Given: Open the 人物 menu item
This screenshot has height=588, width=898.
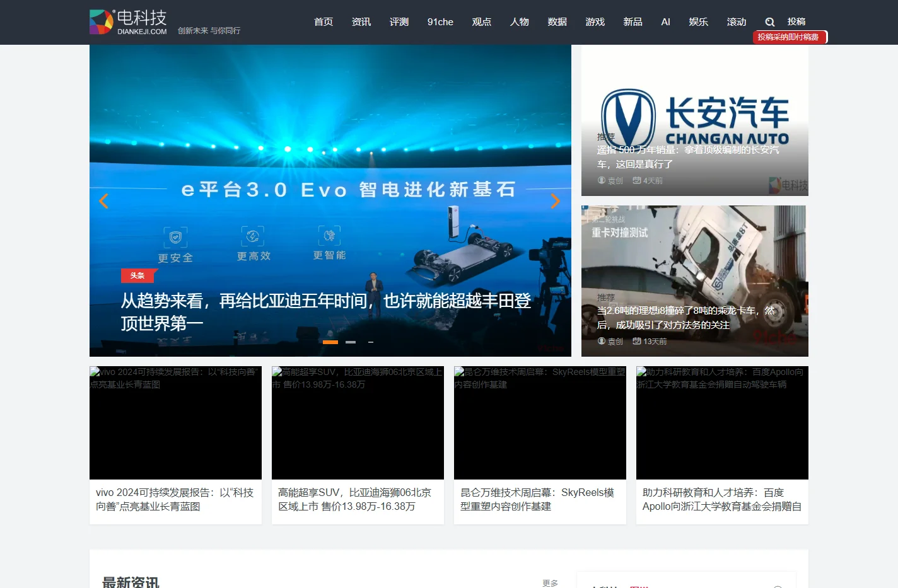Looking at the screenshot, I should point(520,22).
